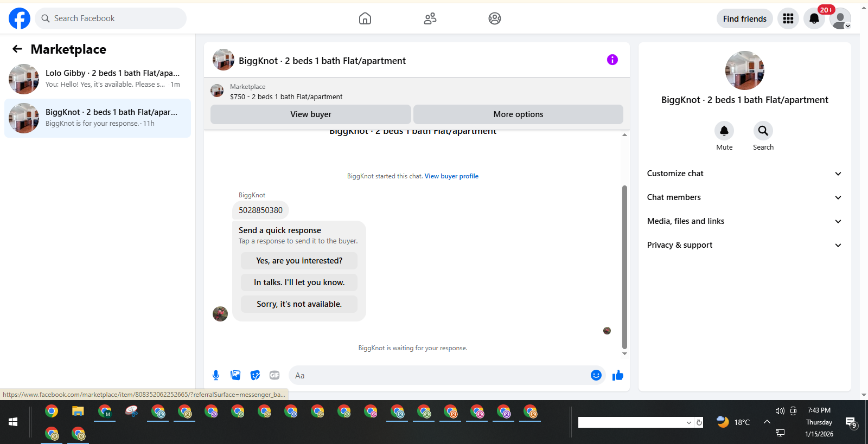Open the GIF picker icon
This screenshot has height=444, width=868.
point(275,375)
